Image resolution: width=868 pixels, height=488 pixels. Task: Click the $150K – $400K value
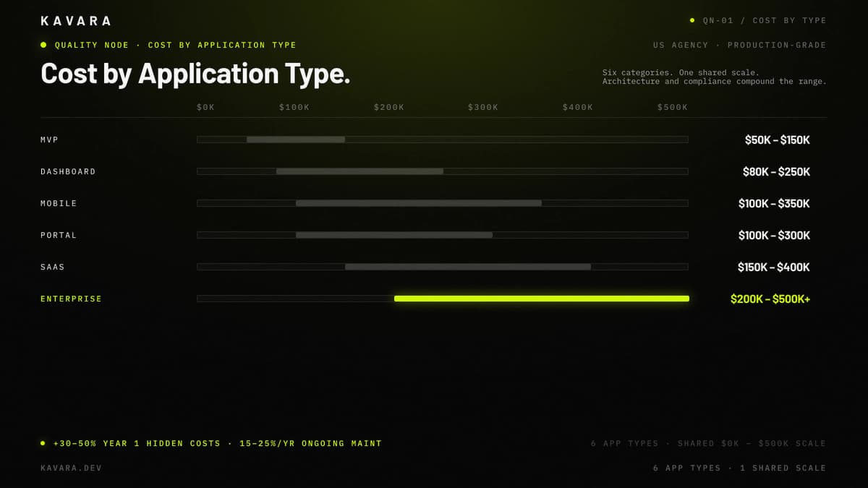pyautogui.click(x=774, y=267)
